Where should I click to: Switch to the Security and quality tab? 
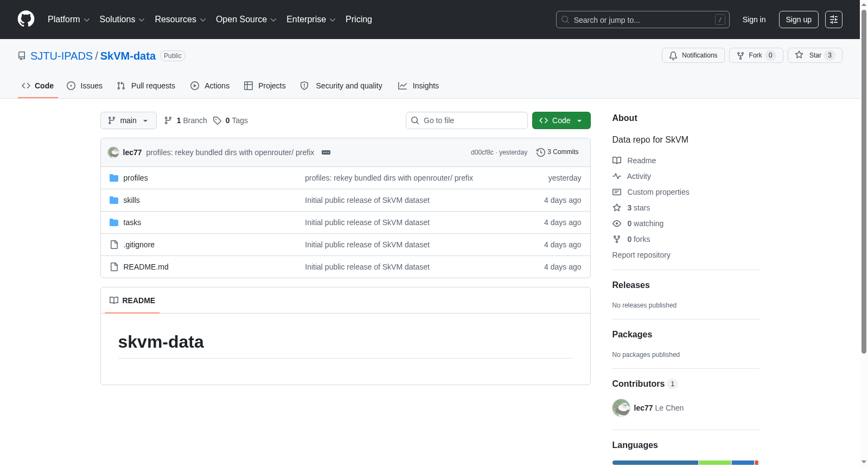point(341,86)
